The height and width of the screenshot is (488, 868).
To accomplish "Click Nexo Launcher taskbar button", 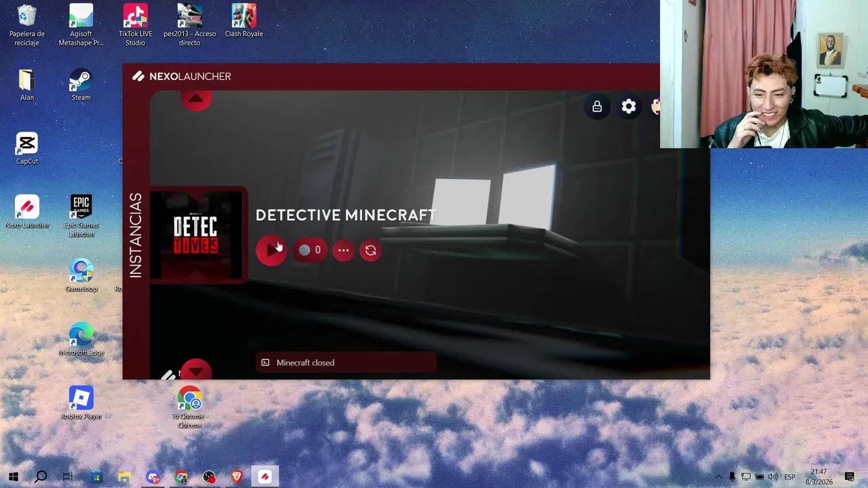I will 265,476.
